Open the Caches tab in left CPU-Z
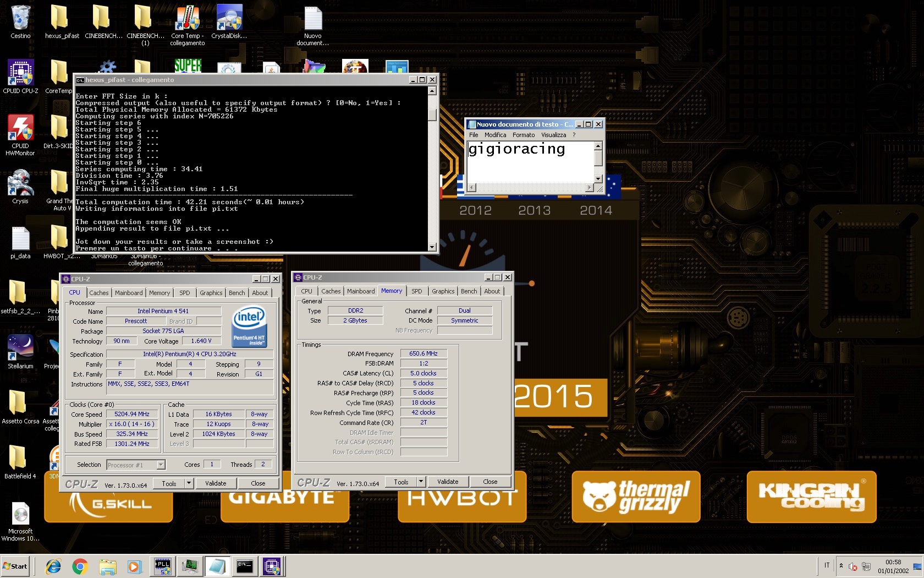Image resolution: width=924 pixels, height=578 pixels. (x=99, y=293)
